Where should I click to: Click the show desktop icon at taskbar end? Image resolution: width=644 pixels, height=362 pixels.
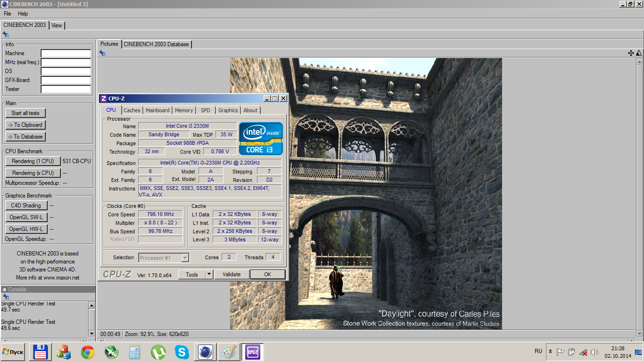click(638, 352)
